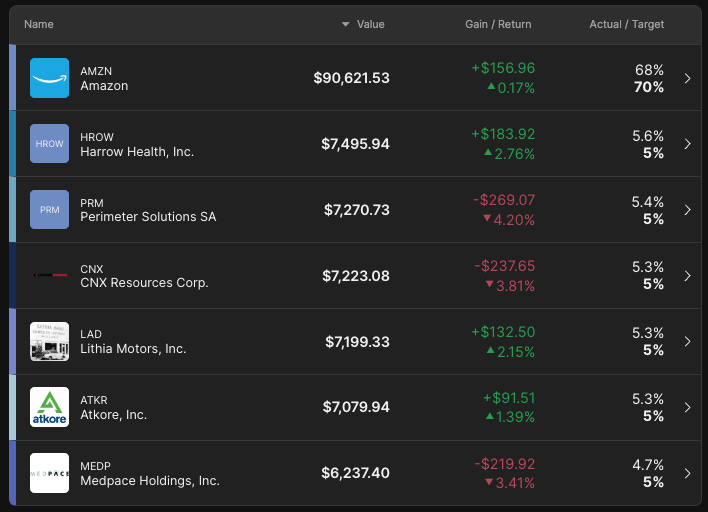The height and width of the screenshot is (512, 708).
Task: Click the Amazon slice color bar
Action: pyautogui.click(x=13, y=78)
